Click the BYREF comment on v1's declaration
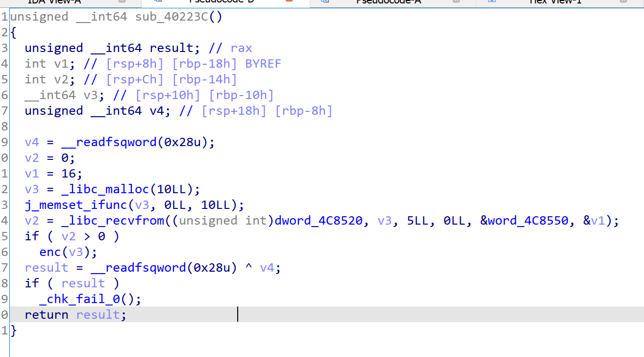The width and height of the screenshot is (644, 357). tap(263, 64)
